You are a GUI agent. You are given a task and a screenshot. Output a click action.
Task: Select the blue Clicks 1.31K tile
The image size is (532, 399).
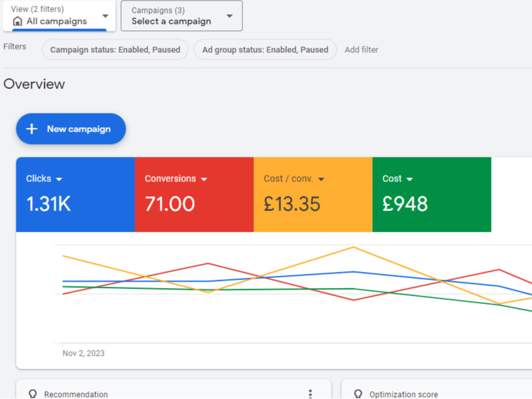76,194
